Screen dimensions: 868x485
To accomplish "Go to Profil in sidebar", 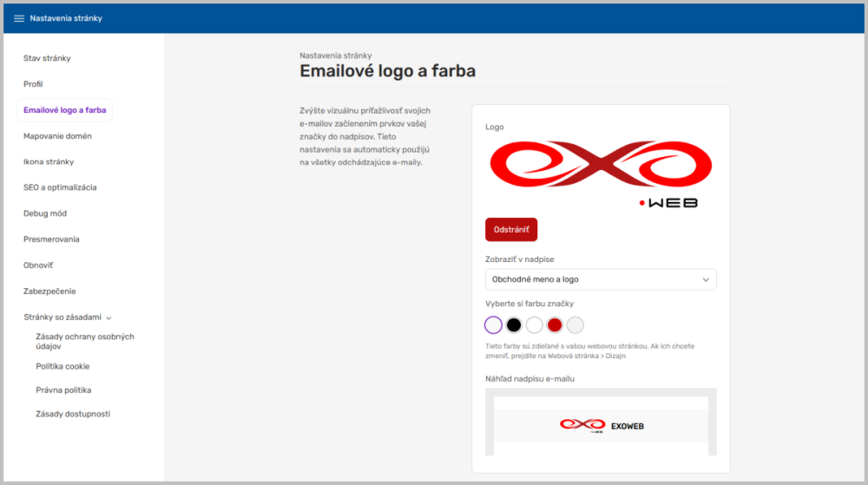I will click(x=33, y=84).
